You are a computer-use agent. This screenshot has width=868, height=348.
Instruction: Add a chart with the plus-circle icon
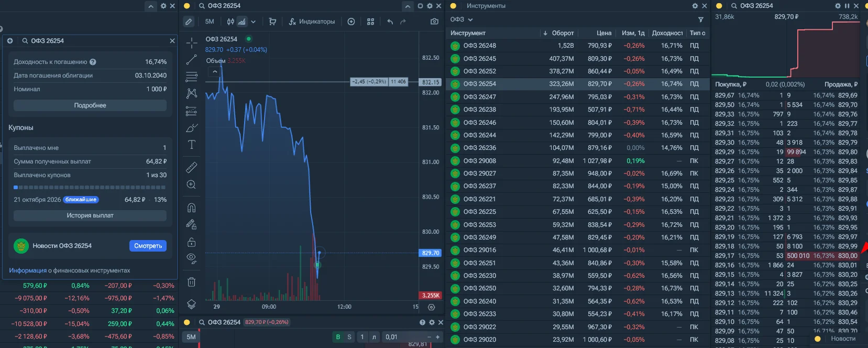click(351, 21)
